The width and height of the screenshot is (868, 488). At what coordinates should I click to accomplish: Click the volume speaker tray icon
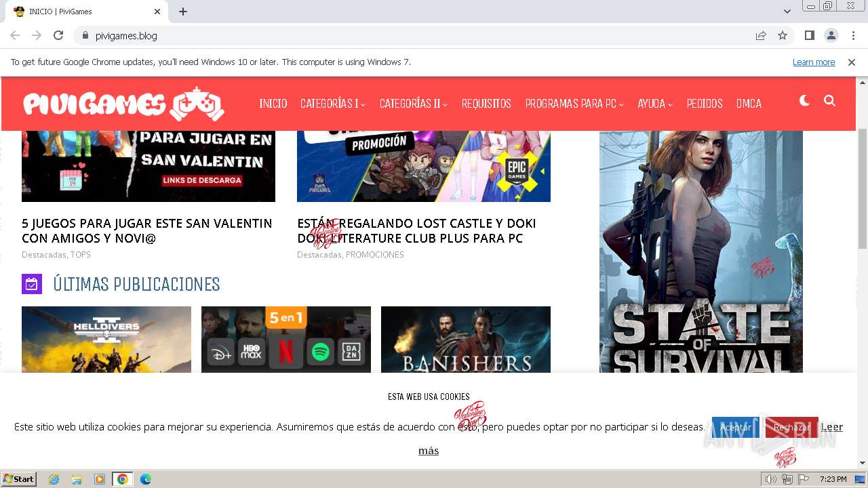(x=770, y=479)
